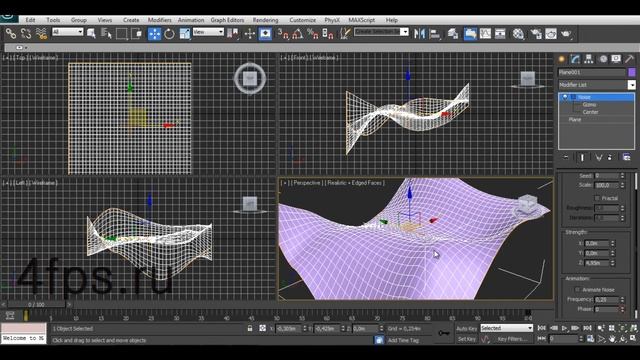Switch to the Create command panel tab
This screenshot has width=640, height=360.
point(562,59)
